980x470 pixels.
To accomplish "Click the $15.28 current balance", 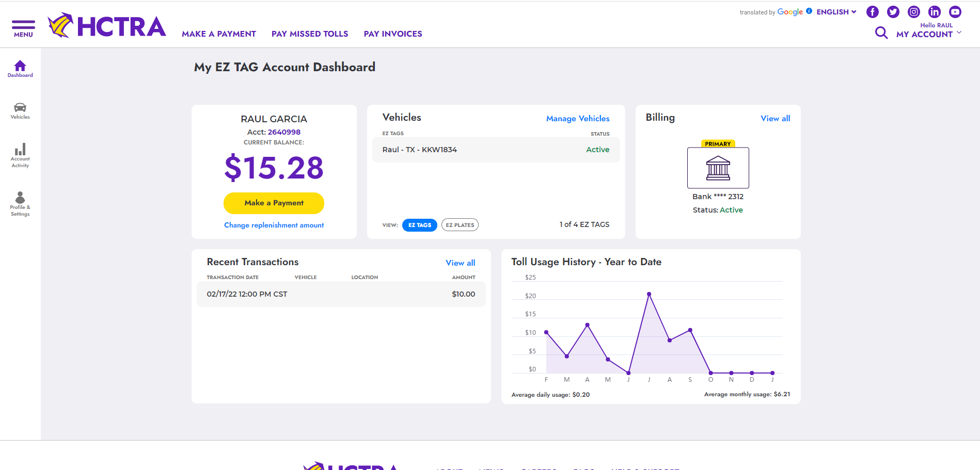I will [274, 168].
